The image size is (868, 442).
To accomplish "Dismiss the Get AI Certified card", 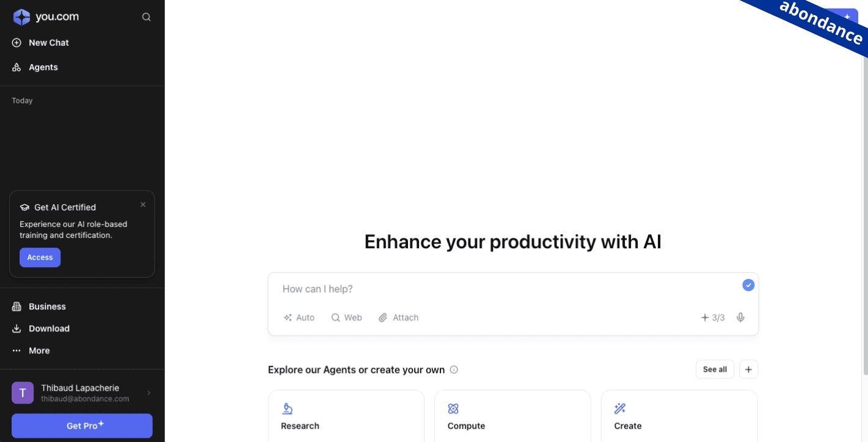I will point(143,205).
